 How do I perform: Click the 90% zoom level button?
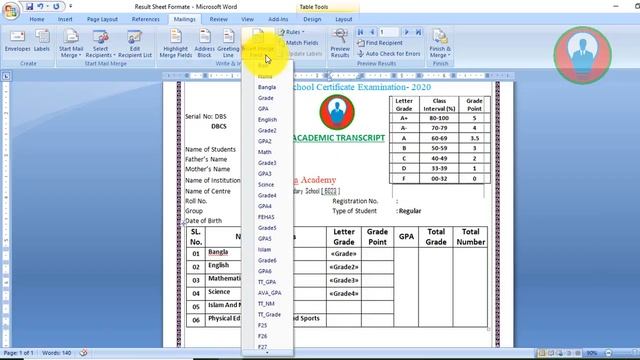[592, 353]
